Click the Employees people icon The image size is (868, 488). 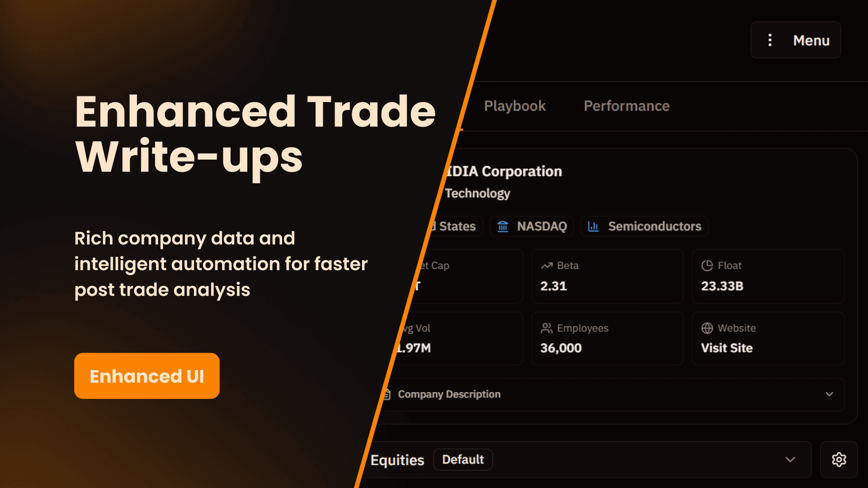pyautogui.click(x=546, y=328)
